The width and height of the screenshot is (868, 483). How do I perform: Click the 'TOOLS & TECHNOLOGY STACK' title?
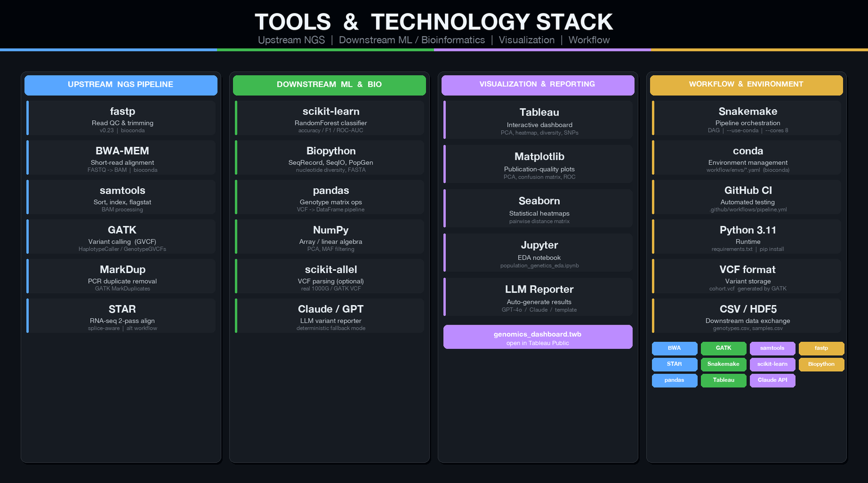[x=434, y=22]
